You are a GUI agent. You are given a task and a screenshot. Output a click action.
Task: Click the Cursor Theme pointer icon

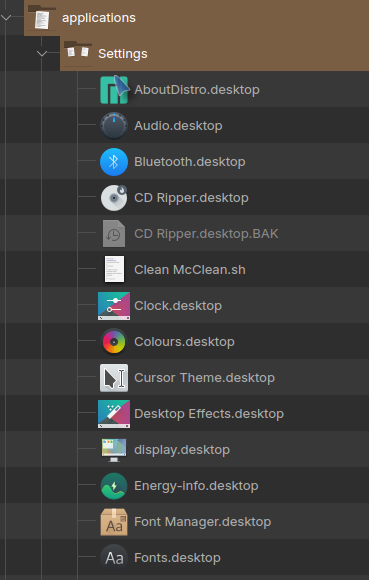[114, 378]
